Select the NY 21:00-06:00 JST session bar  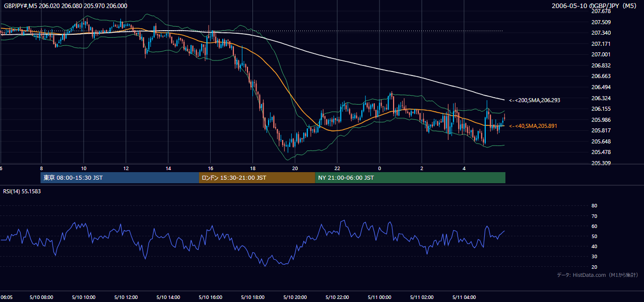(410, 178)
